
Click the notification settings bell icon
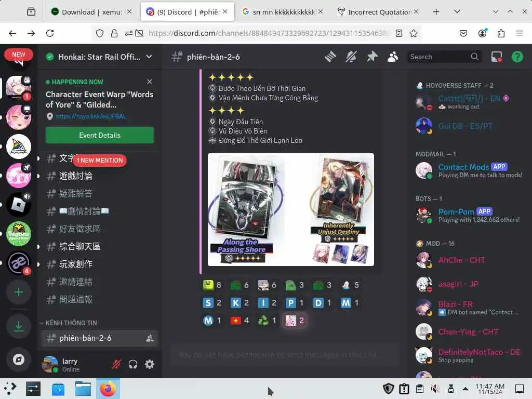(351, 57)
